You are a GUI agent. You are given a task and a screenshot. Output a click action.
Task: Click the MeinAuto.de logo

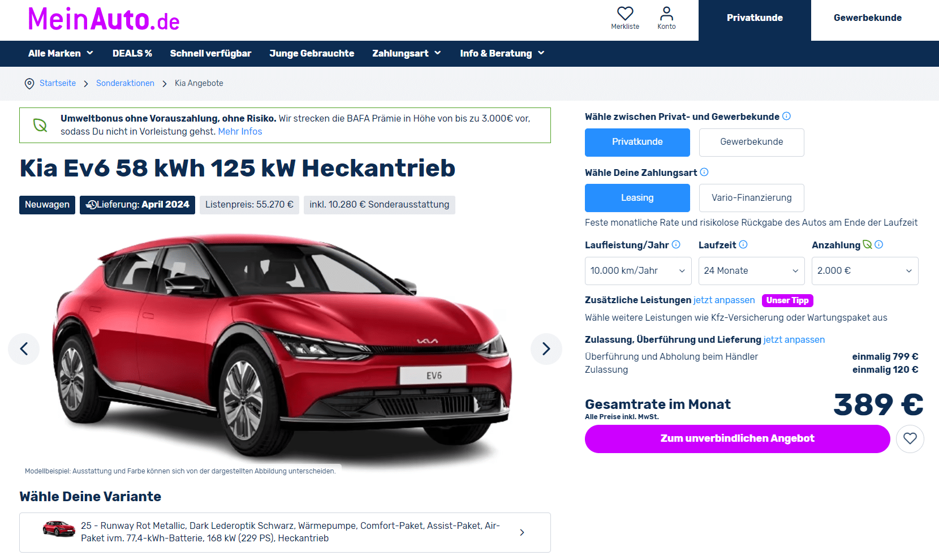(x=104, y=19)
